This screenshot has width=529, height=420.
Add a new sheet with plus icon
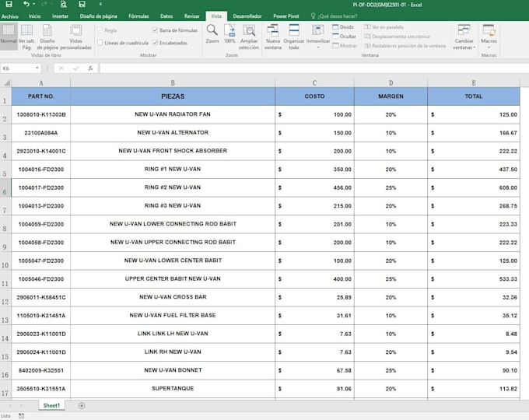click(82, 405)
